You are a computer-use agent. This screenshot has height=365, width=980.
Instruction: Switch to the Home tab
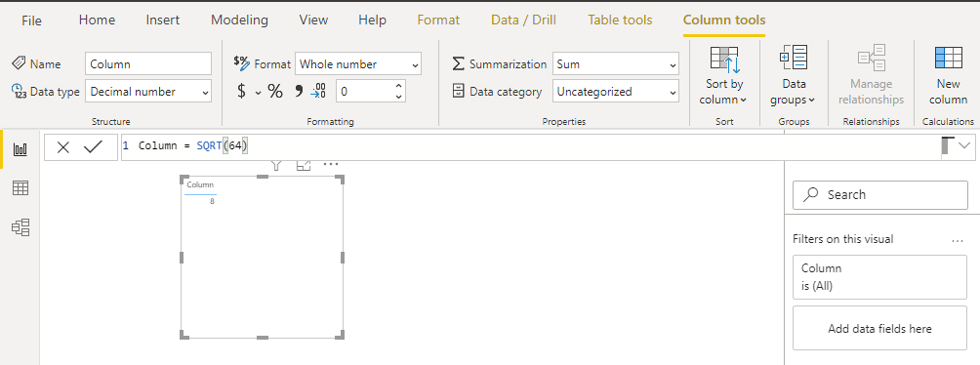tap(97, 20)
